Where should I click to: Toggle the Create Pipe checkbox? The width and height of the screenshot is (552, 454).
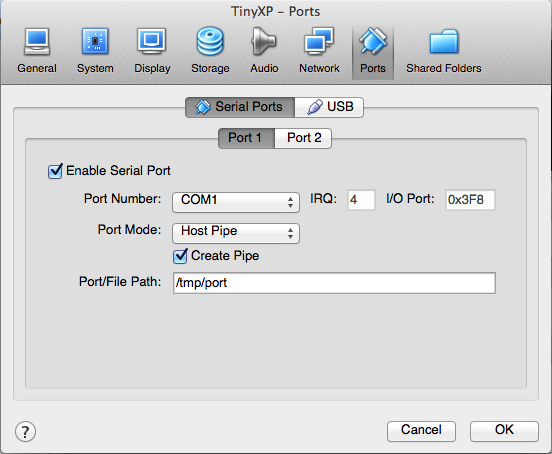[180, 256]
